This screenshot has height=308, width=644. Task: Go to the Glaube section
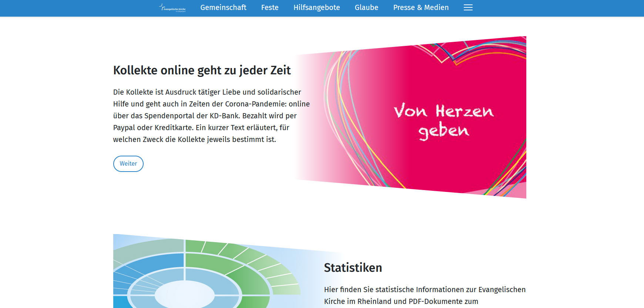click(366, 7)
